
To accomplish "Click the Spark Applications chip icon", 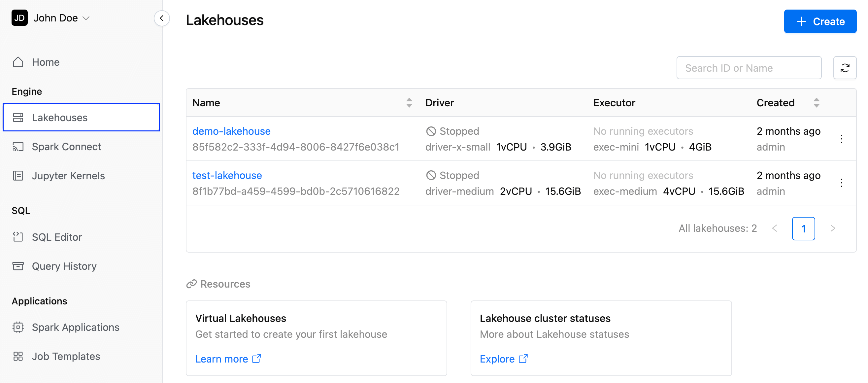I will click(18, 327).
